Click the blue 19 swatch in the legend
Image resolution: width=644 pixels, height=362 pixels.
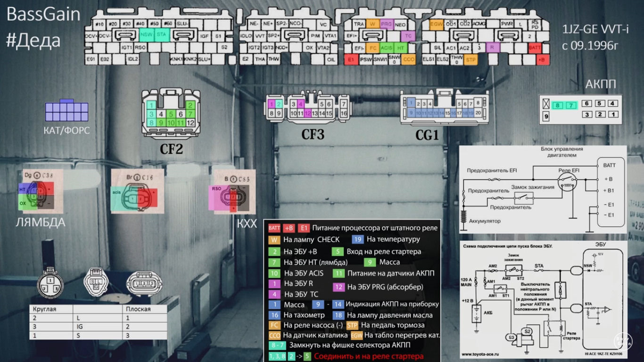pos(358,239)
